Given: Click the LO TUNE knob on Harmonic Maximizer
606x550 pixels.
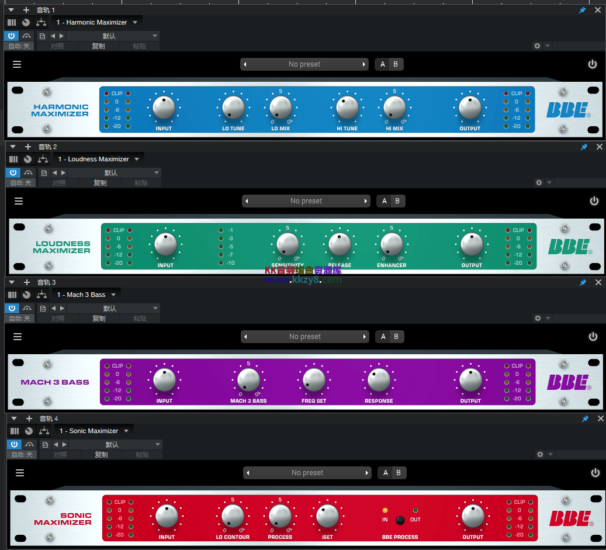Looking at the screenshot, I should (x=233, y=107).
